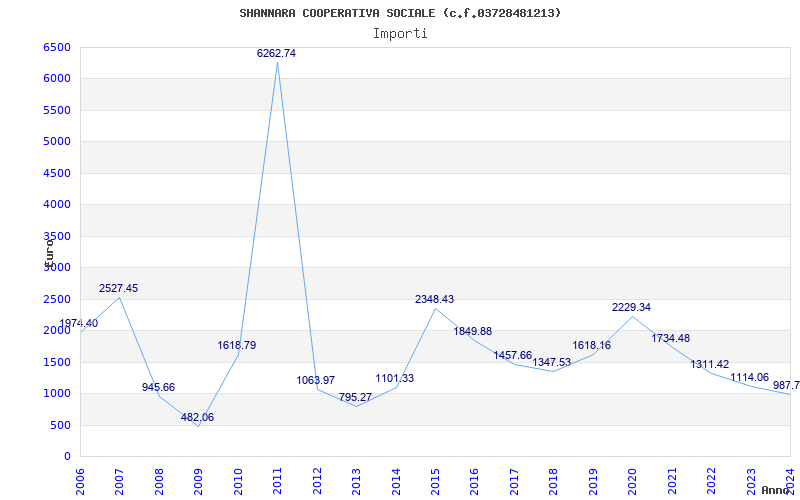Select the 1347.53 data label

[552, 362]
